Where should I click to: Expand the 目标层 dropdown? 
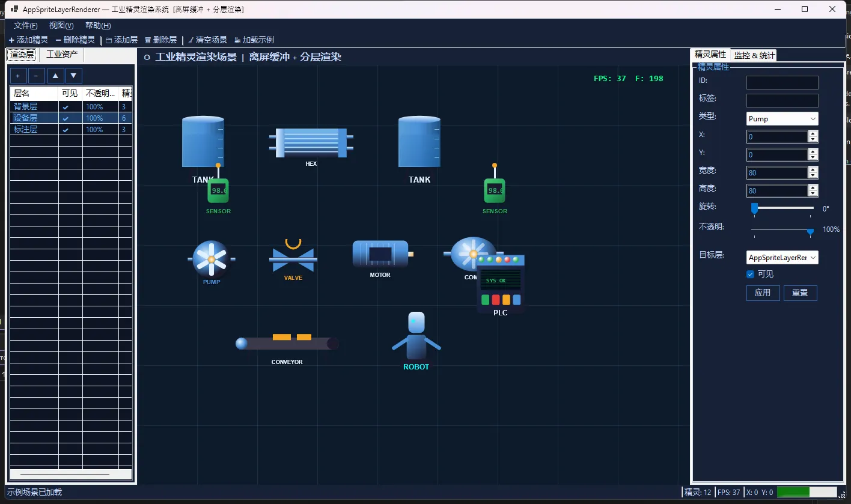(782, 258)
